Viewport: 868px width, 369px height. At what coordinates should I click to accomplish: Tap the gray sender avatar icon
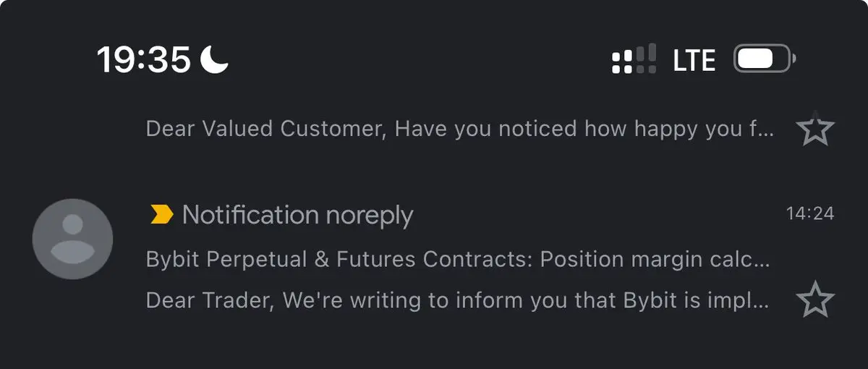click(x=72, y=239)
